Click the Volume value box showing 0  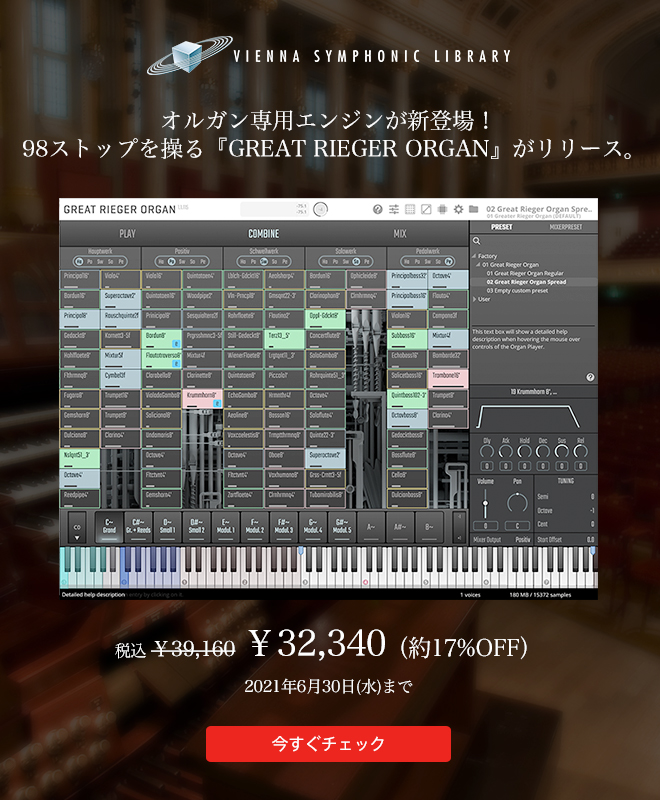coord(486,526)
